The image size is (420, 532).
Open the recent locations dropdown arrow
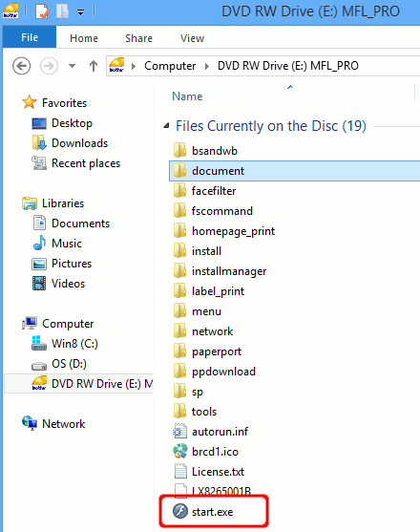(72, 66)
